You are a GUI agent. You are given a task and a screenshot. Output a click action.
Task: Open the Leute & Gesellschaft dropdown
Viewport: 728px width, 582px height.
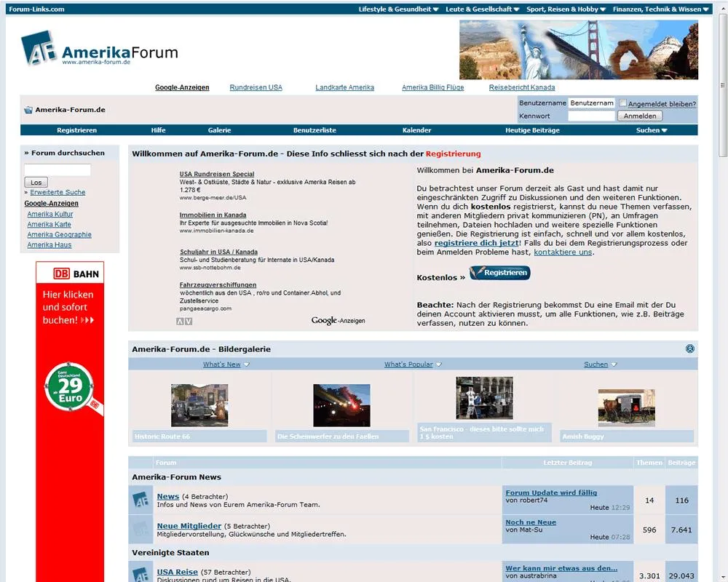pyautogui.click(x=483, y=9)
